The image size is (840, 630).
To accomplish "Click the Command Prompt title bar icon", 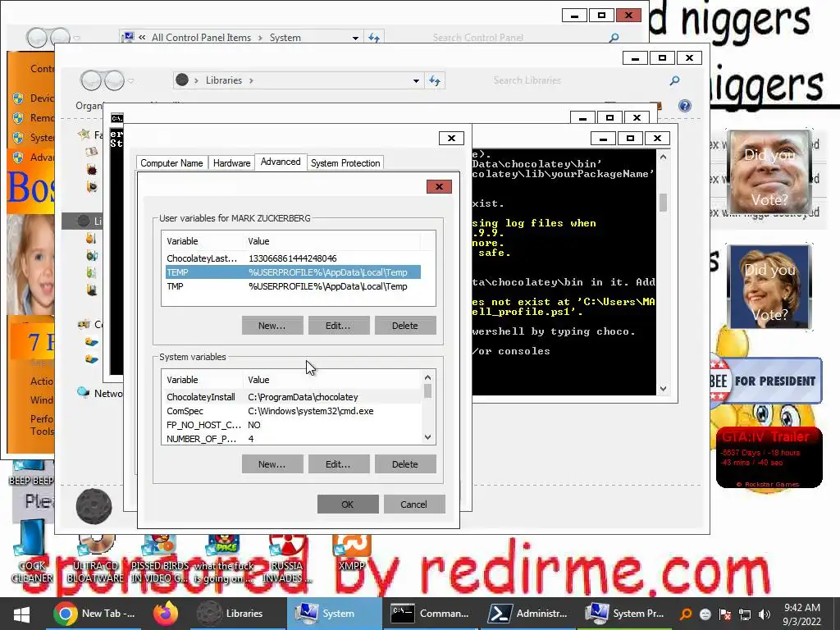I will (116, 118).
